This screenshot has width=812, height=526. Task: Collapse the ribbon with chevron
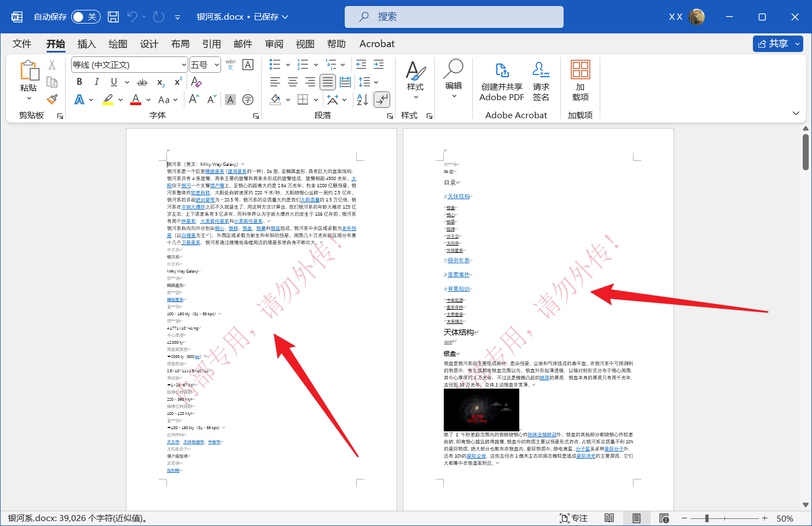(796, 113)
